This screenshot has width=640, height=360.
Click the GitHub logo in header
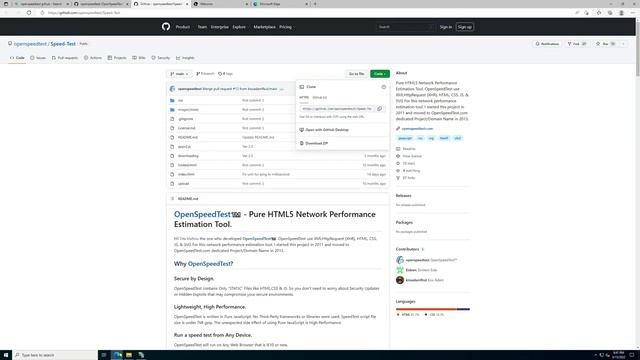point(166,27)
